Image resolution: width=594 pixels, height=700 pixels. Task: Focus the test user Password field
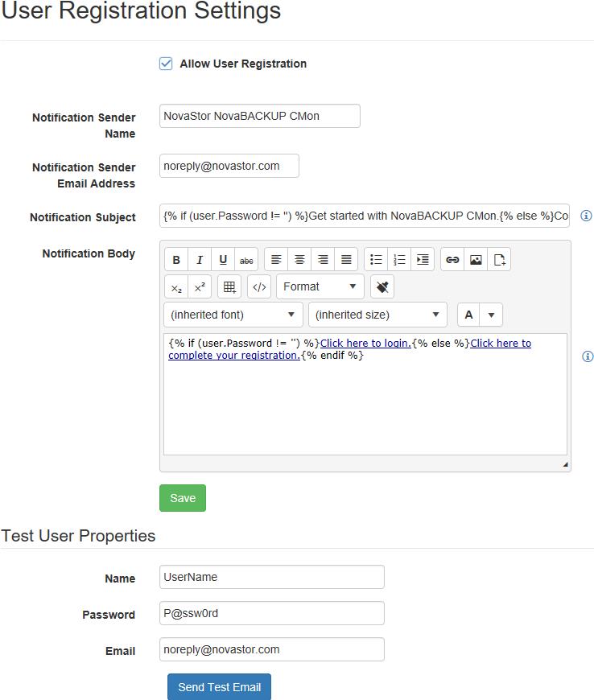pos(272,613)
